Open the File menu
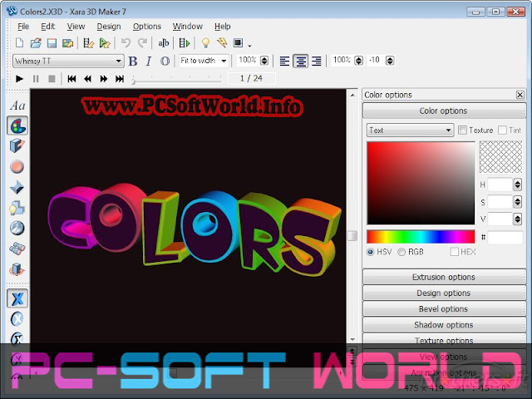The width and height of the screenshot is (532, 399). click(23, 27)
